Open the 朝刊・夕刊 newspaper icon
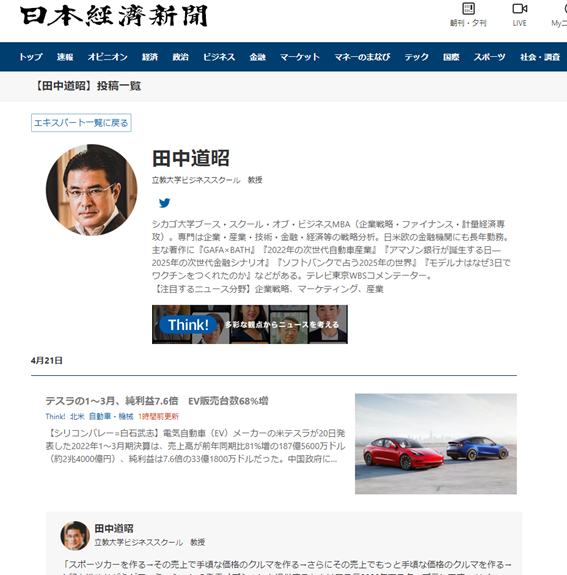The image size is (567, 575). click(x=468, y=8)
